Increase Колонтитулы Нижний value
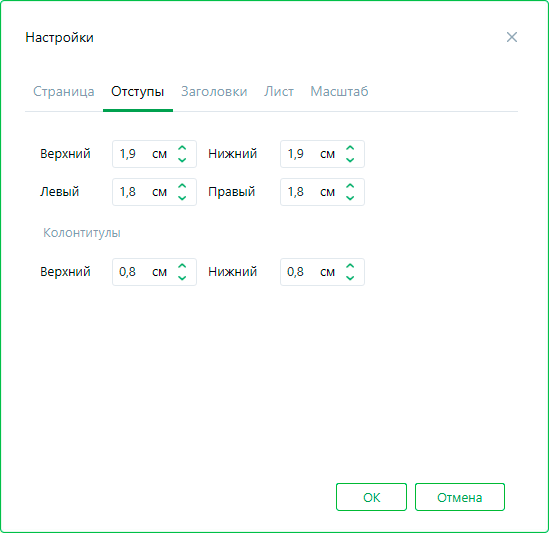Screen dimensions: 549x533 (x=350, y=266)
